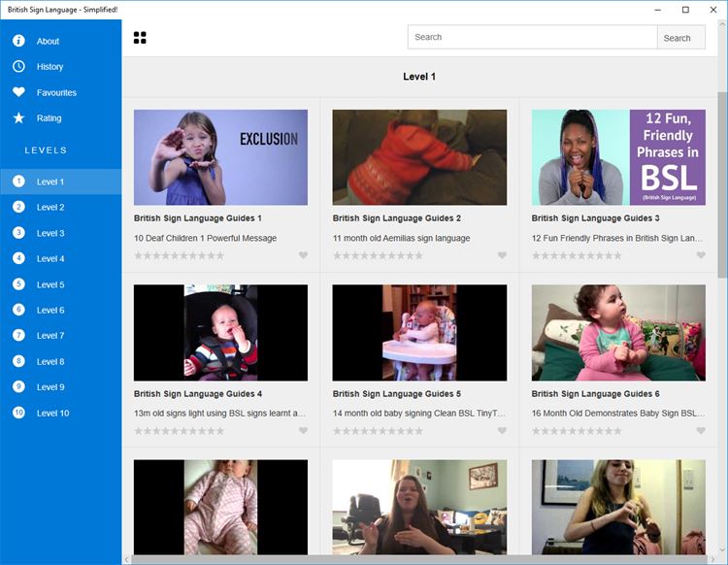Open the History menu item
Viewport: 728px width, 565px height.
pos(61,66)
